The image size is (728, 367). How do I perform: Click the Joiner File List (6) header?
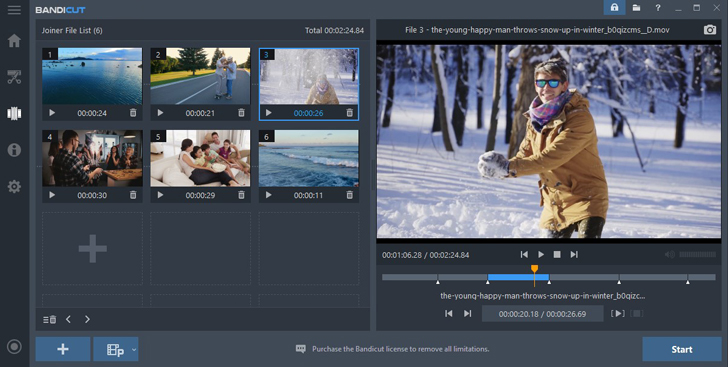click(x=72, y=30)
